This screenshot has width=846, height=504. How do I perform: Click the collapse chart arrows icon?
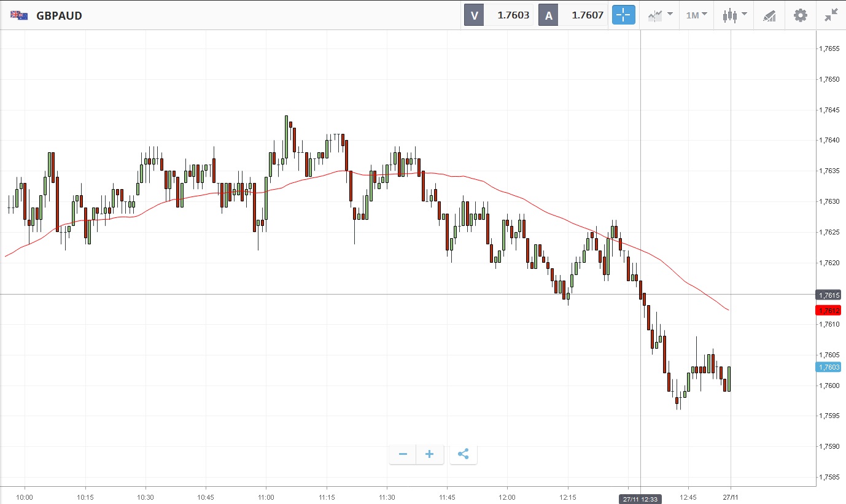pos(831,15)
